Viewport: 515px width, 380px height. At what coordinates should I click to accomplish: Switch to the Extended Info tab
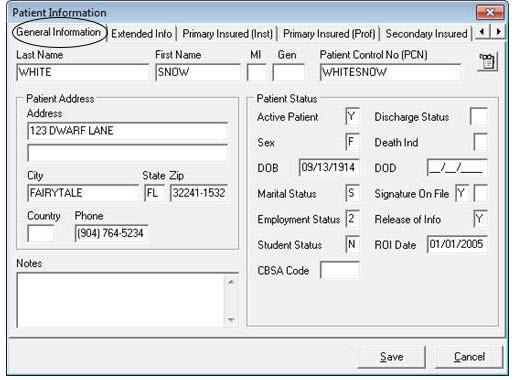point(142,34)
